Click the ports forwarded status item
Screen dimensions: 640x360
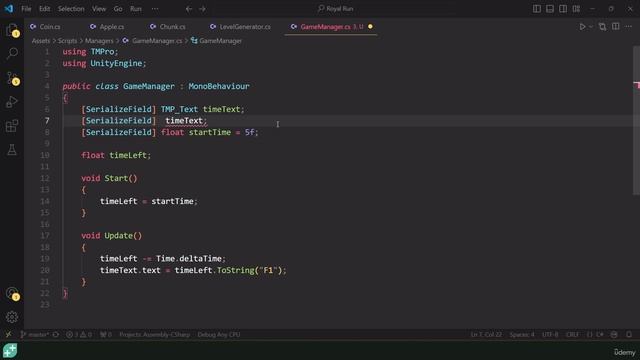106,334
